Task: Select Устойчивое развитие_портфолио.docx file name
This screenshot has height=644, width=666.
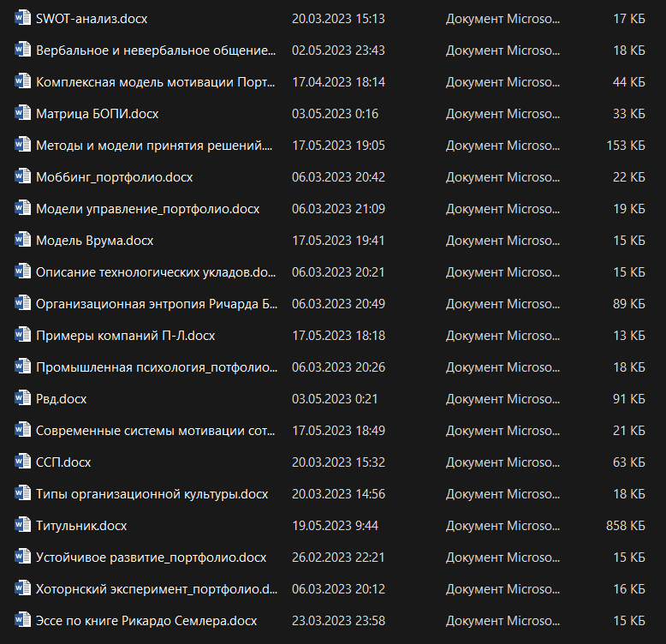Action: (x=151, y=558)
